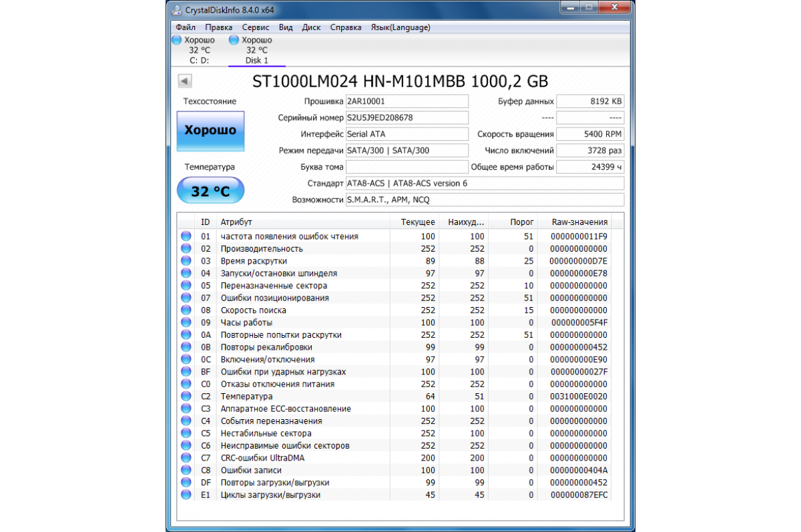This screenshot has width=801, height=532.
Task: Click the Число включений value 3728 раз
Action: (590, 151)
